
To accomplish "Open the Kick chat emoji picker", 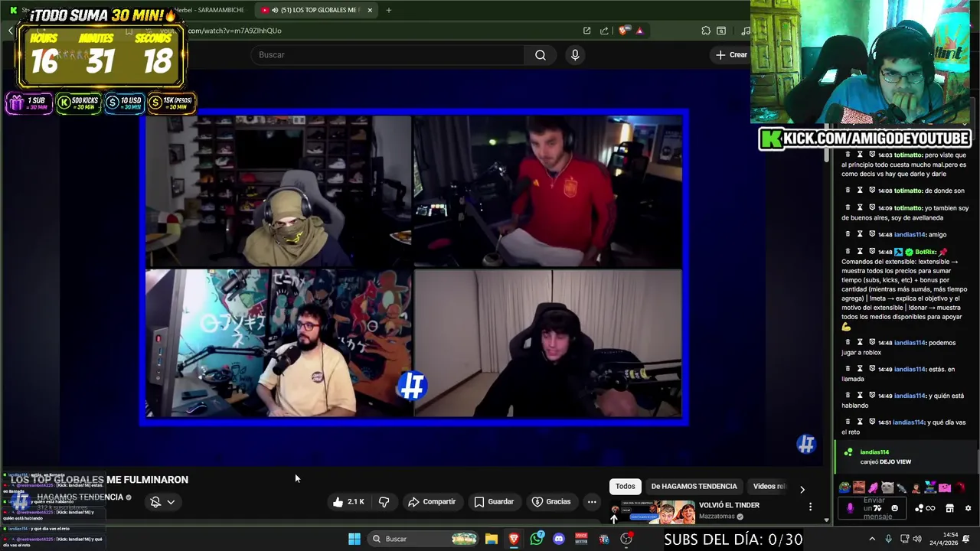I will coord(894,508).
